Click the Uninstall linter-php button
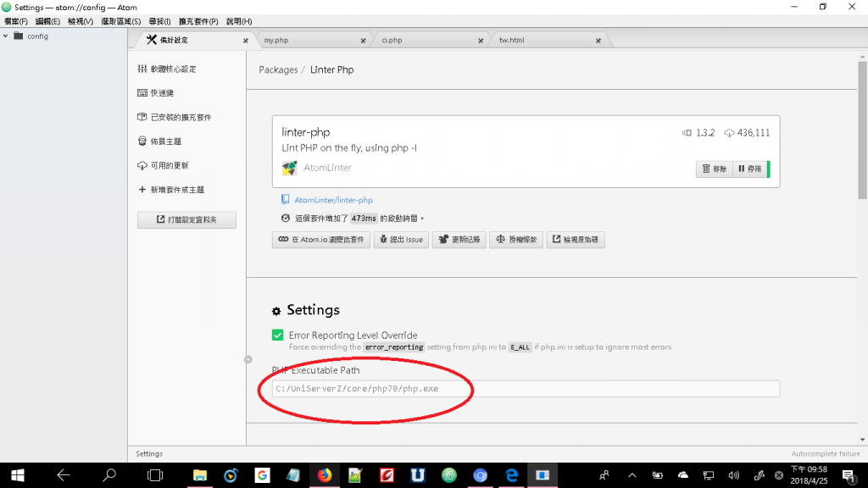The width and height of the screenshot is (868, 488). click(x=714, y=169)
